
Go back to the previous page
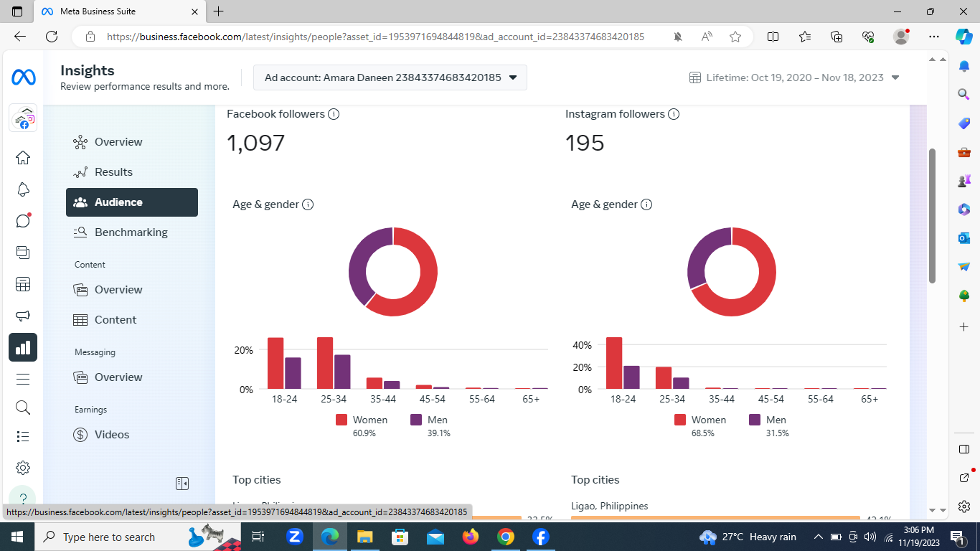coord(20,37)
